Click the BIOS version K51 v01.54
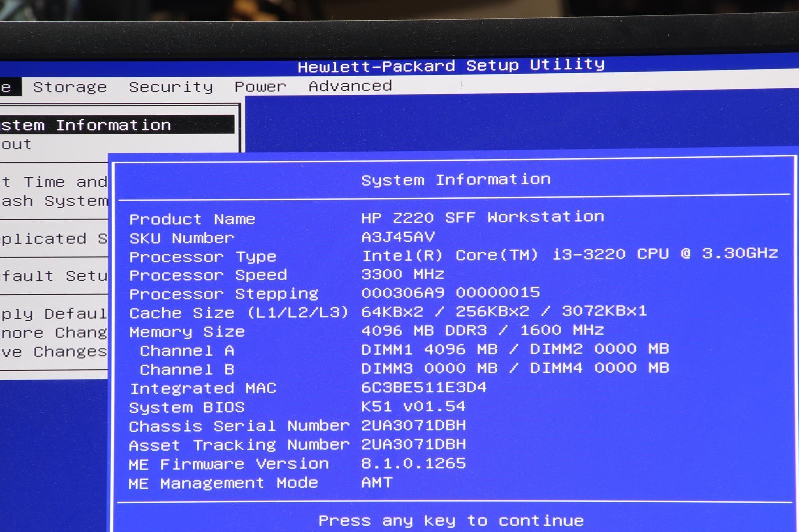The height and width of the screenshot is (532, 799). (x=413, y=406)
